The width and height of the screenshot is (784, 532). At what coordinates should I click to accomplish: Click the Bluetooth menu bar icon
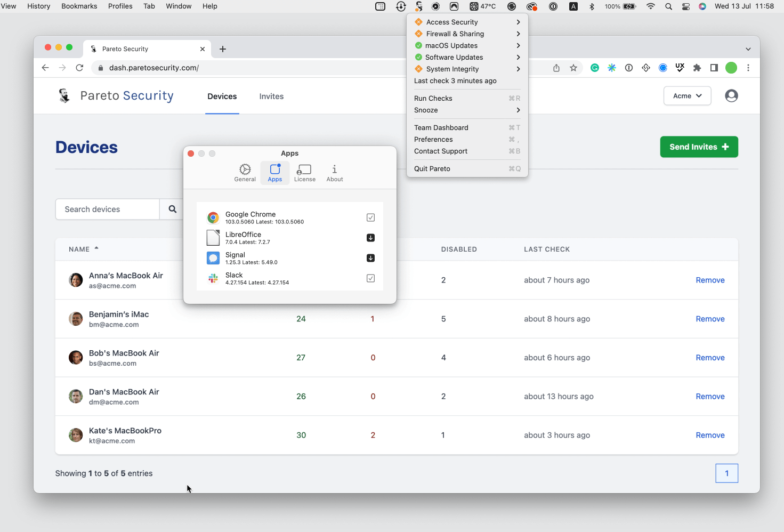[592, 6]
